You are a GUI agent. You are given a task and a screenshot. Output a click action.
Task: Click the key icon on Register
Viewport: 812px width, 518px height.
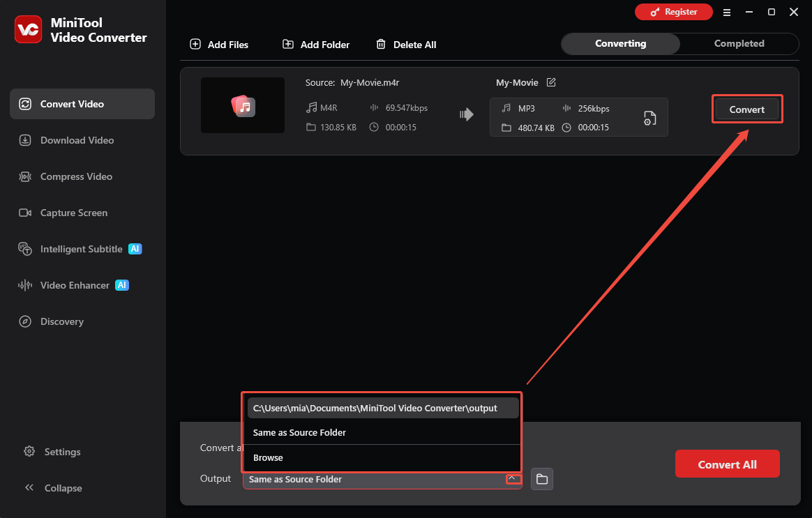coord(655,12)
